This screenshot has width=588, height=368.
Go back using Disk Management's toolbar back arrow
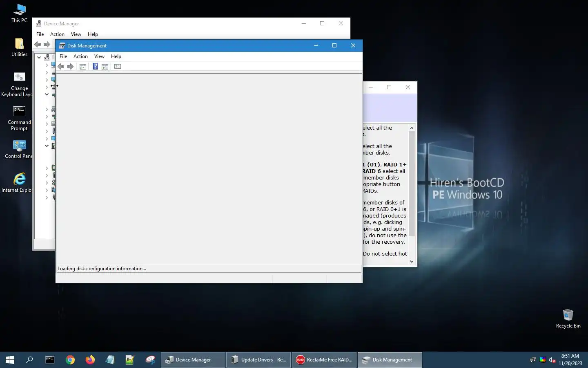pos(61,67)
